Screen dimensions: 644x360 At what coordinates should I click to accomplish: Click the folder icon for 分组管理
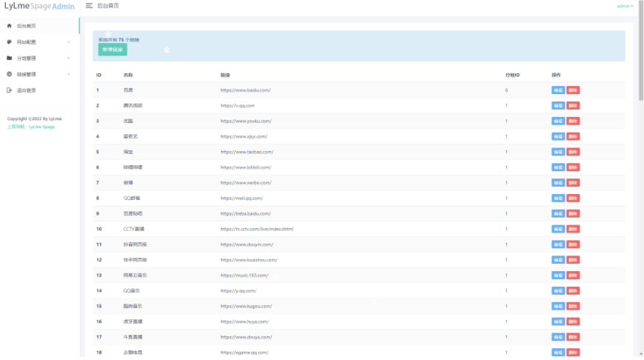pyautogui.click(x=9, y=58)
